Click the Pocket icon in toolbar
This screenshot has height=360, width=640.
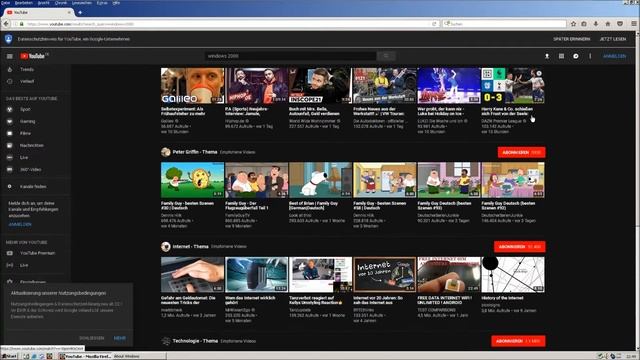620,24
